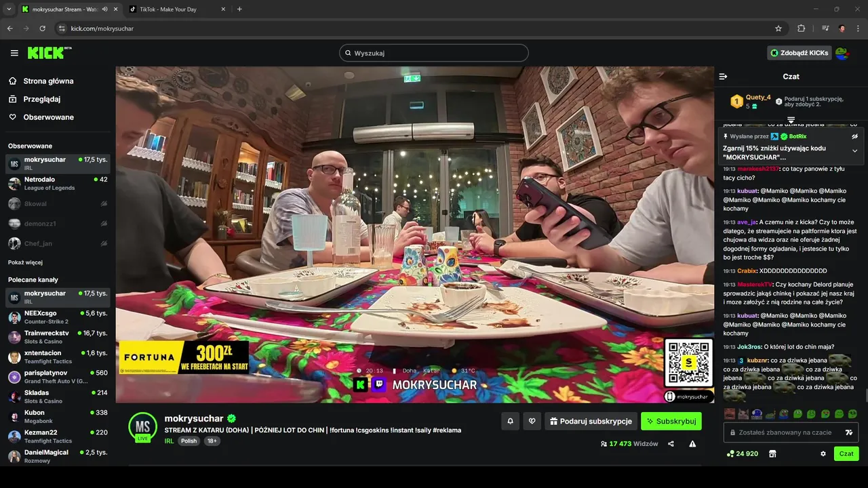868x488 pixels.
Task: Select offline channel demonzz1
Action: click(58, 224)
